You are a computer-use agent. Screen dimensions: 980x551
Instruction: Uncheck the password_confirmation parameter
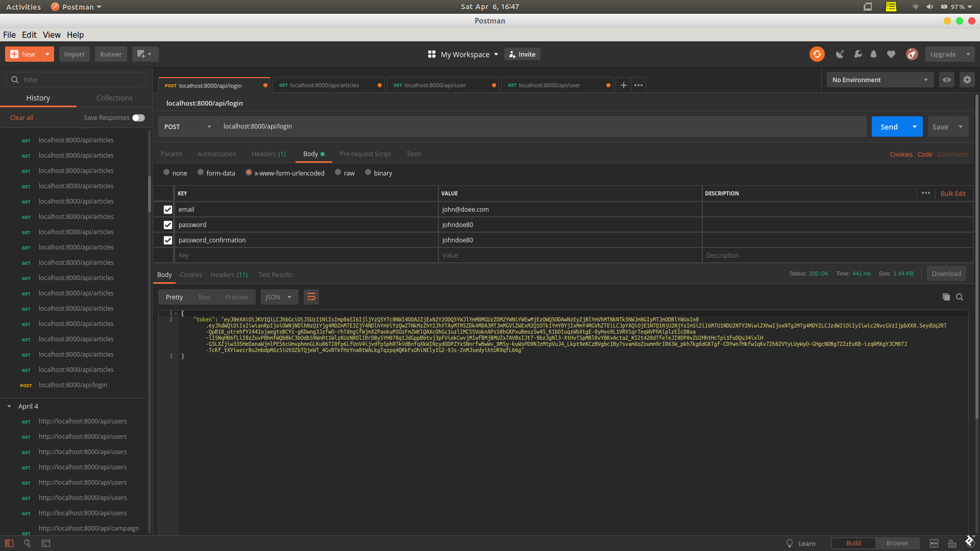[x=167, y=240]
